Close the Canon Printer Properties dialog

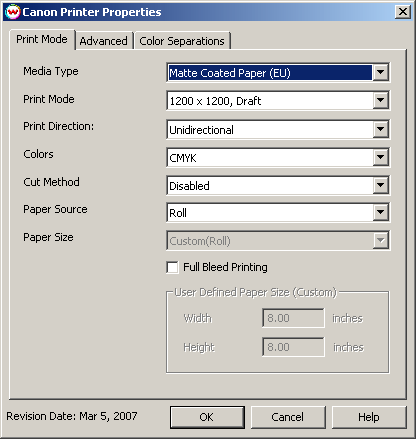(x=403, y=12)
